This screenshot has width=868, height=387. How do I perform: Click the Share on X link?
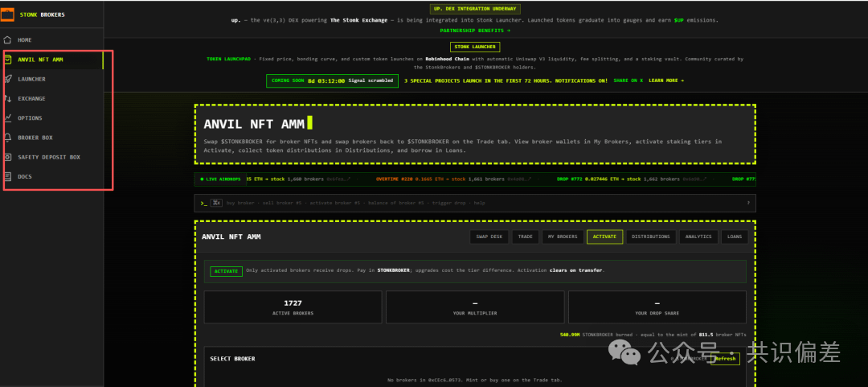(628, 80)
